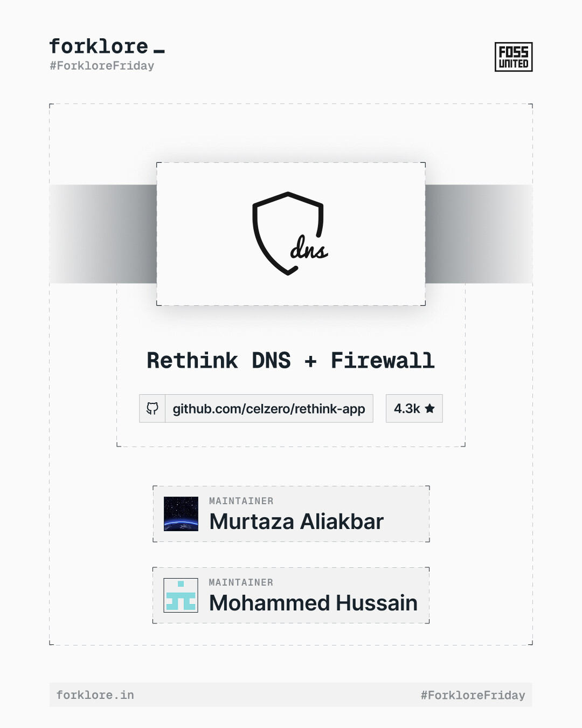Image resolution: width=582 pixels, height=728 pixels.
Task: Select Murtaza Aliakbar's starry avatar
Action: (181, 514)
